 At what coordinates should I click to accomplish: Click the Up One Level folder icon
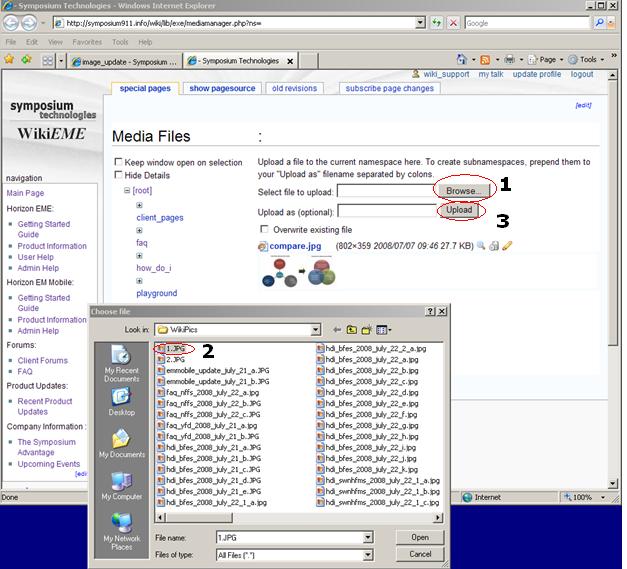point(351,329)
